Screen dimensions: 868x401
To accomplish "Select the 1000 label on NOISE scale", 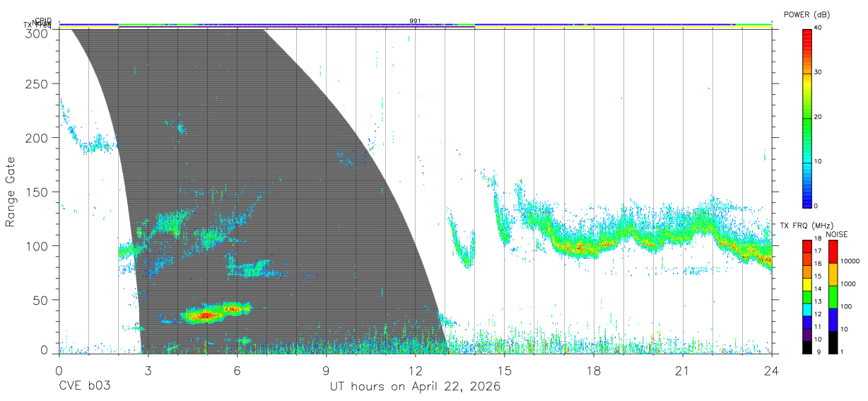I will pos(849,284).
